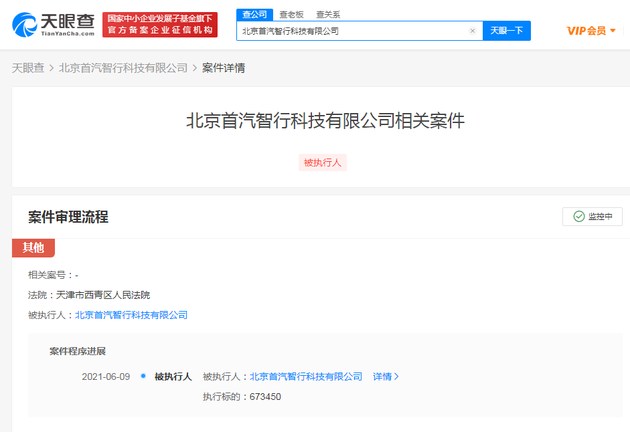The image size is (630, 432).
Task: Click the 相关案号 line
Action: 53,275
